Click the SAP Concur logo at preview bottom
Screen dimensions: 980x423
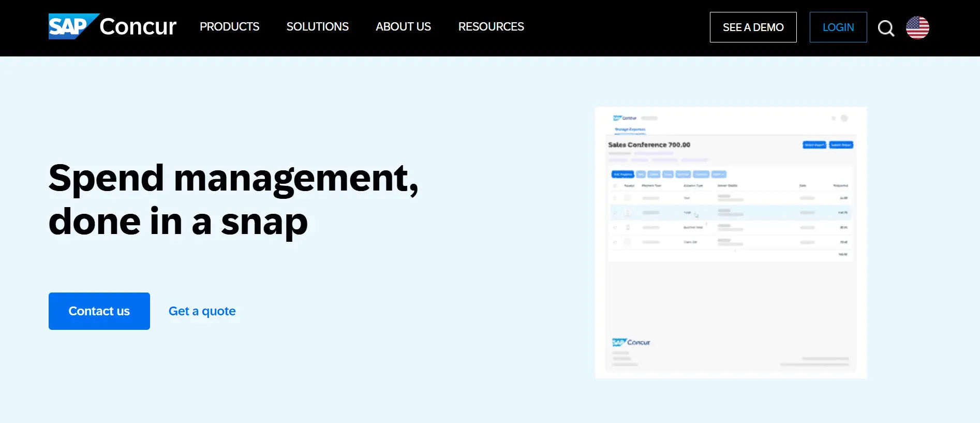[631, 342]
